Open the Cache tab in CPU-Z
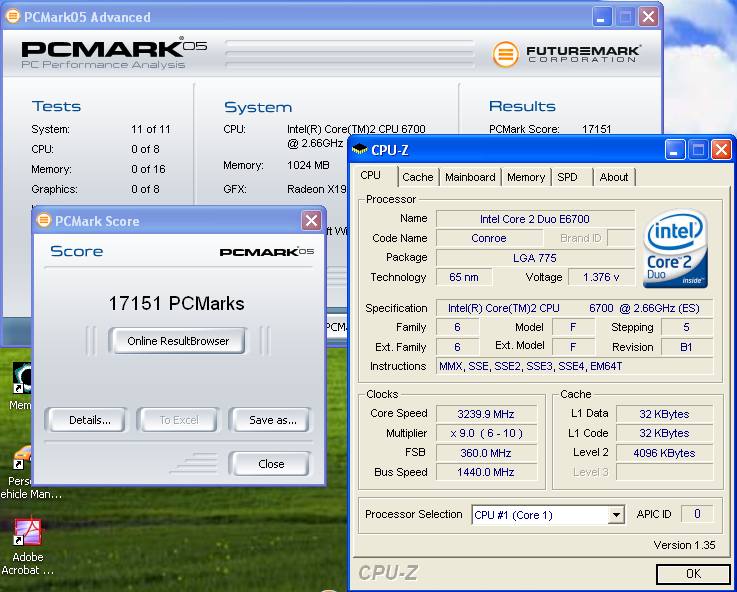 click(x=417, y=177)
